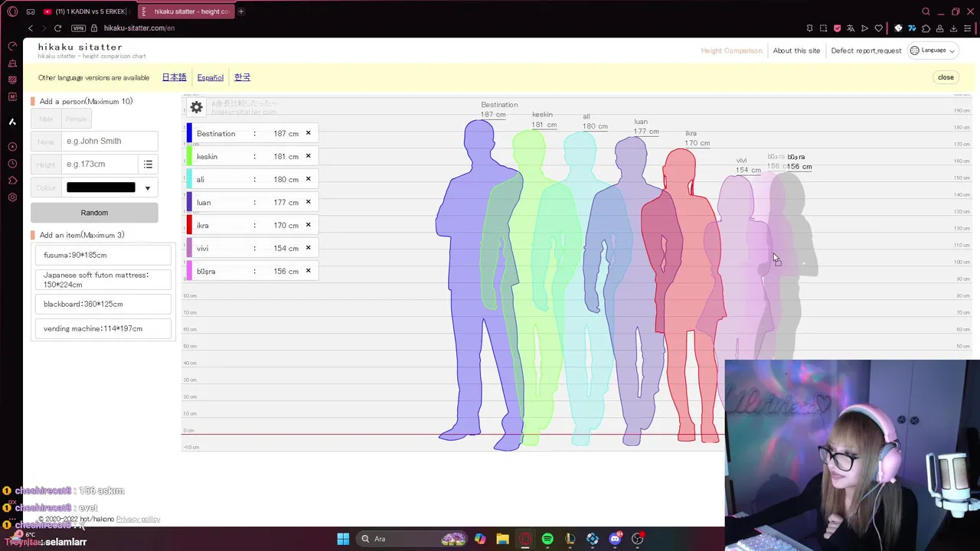
Task: Open the Height Comparison page
Action: coord(731,51)
